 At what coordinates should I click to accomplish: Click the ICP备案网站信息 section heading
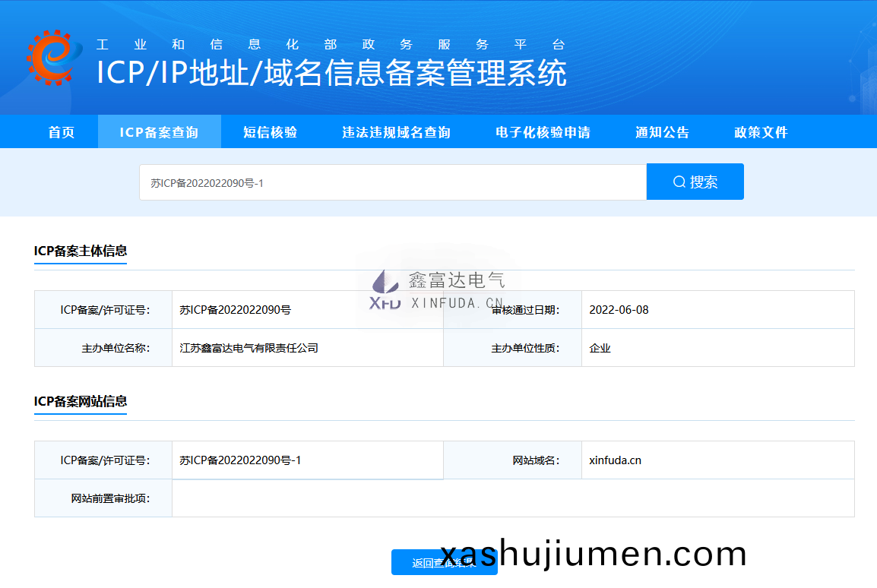click(81, 400)
